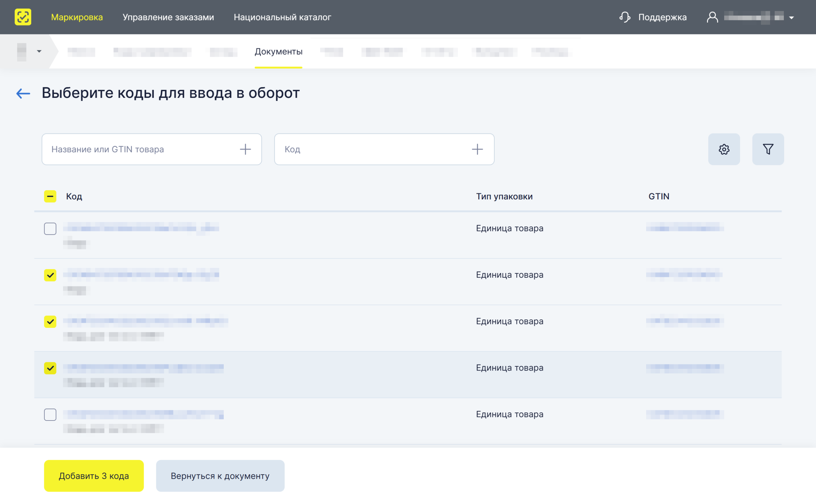Open the filter funnel icon

768,149
